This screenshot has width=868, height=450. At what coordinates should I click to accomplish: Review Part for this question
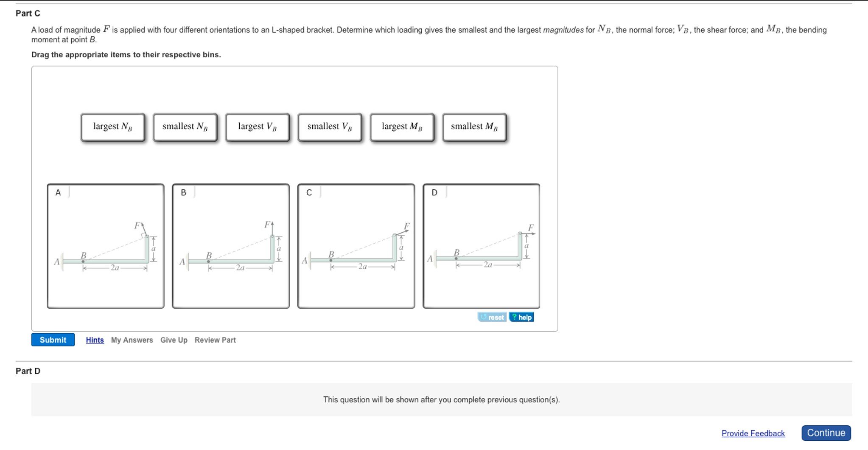coord(215,340)
